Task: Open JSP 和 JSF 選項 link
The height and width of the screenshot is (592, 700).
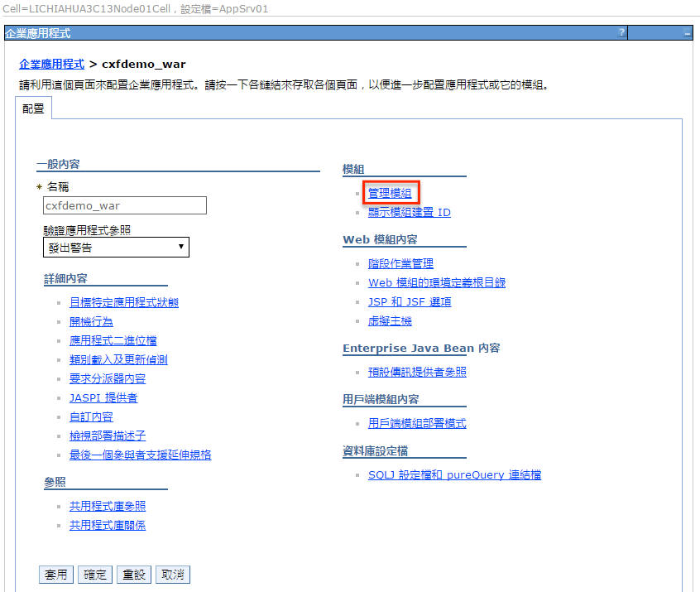Action: tap(410, 302)
